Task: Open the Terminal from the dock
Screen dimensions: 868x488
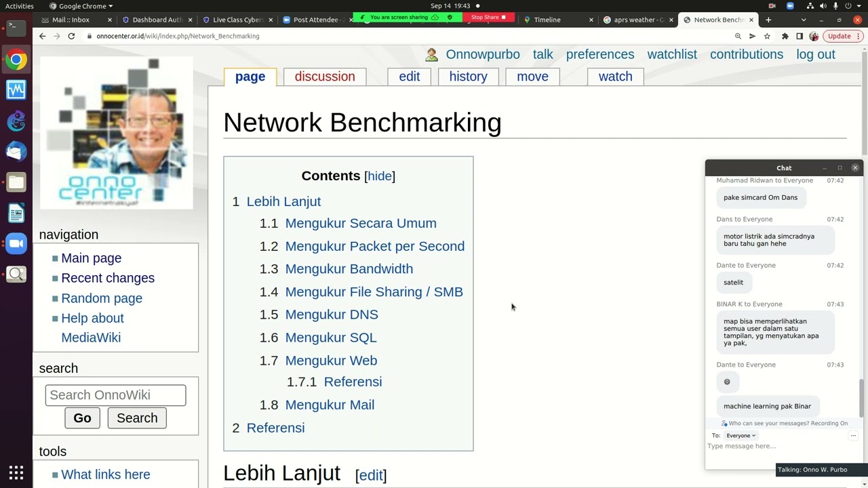Action: coord(16,28)
